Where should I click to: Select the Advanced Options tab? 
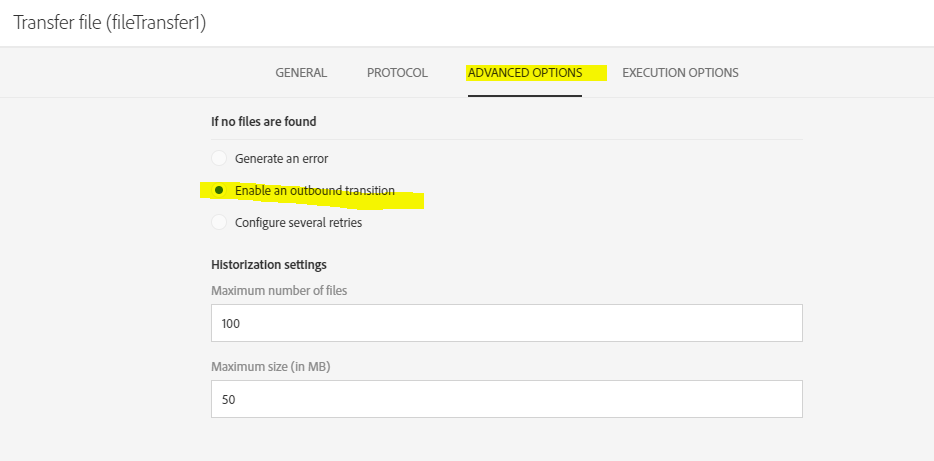(525, 73)
